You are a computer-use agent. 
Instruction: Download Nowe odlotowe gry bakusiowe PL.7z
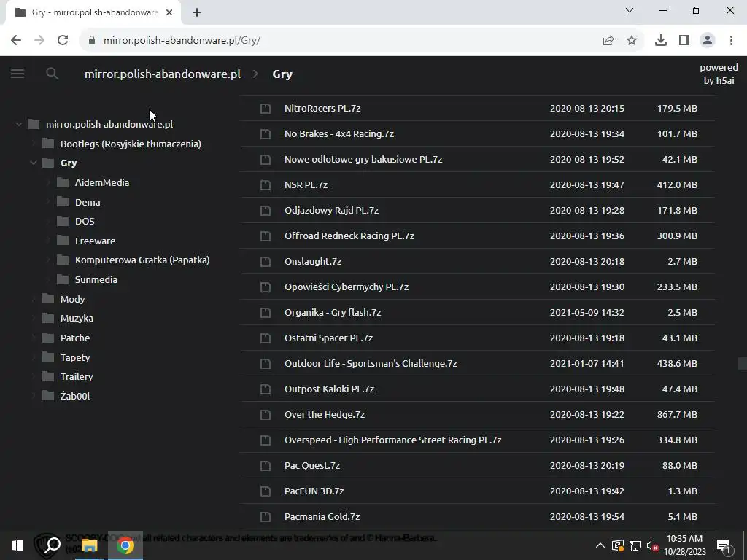coord(363,160)
